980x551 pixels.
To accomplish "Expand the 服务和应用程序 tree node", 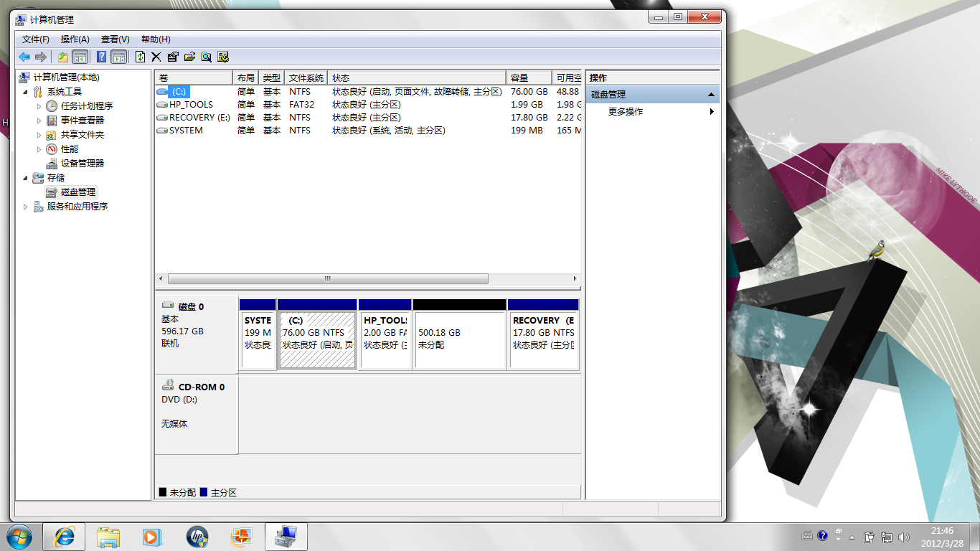I will tap(27, 207).
